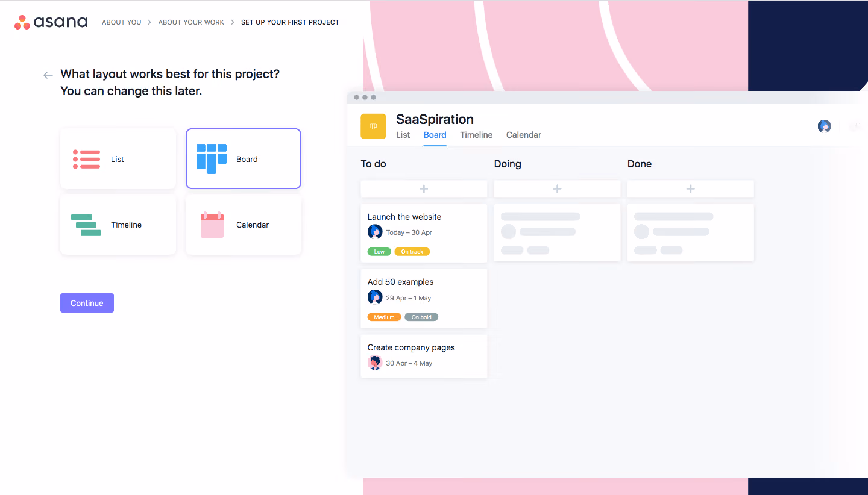
Task: Click assignee avatar on Create company pages
Action: tap(375, 363)
